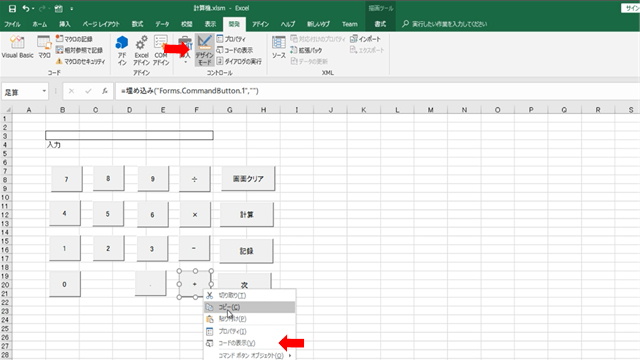Switch to the ホーム tab
The image size is (640, 360).
(x=40, y=24)
